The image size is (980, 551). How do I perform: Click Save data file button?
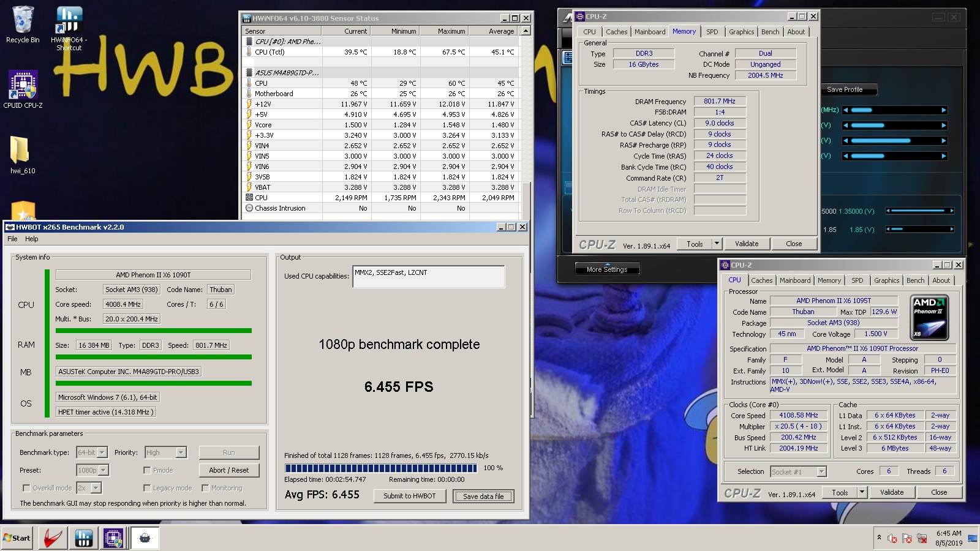point(483,496)
